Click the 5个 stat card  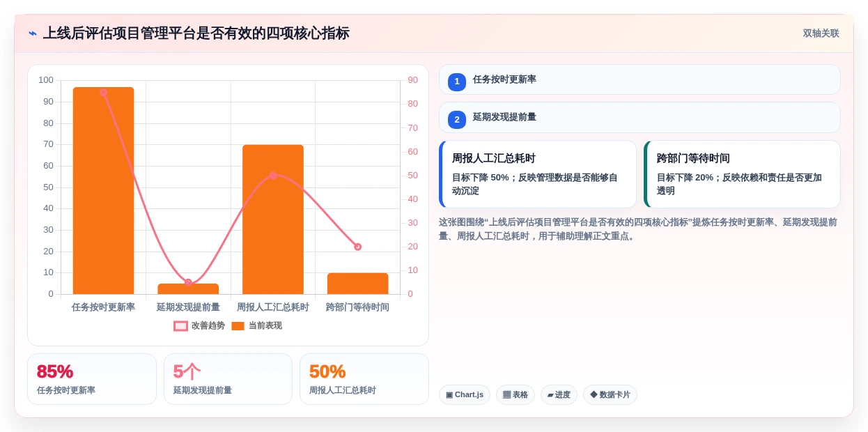point(228,379)
